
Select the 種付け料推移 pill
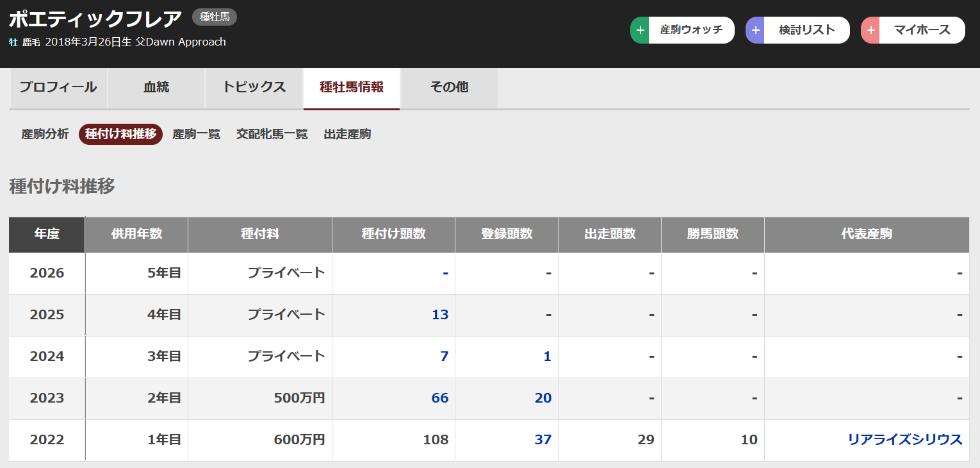tap(120, 134)
